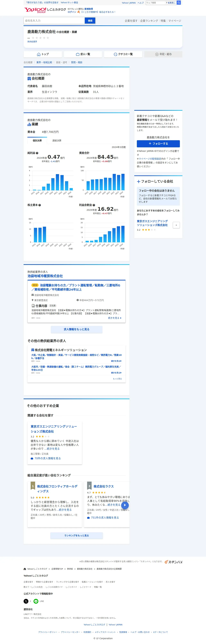
Task: Click the 株主資本 help question icon
Action: coord(40,205)
